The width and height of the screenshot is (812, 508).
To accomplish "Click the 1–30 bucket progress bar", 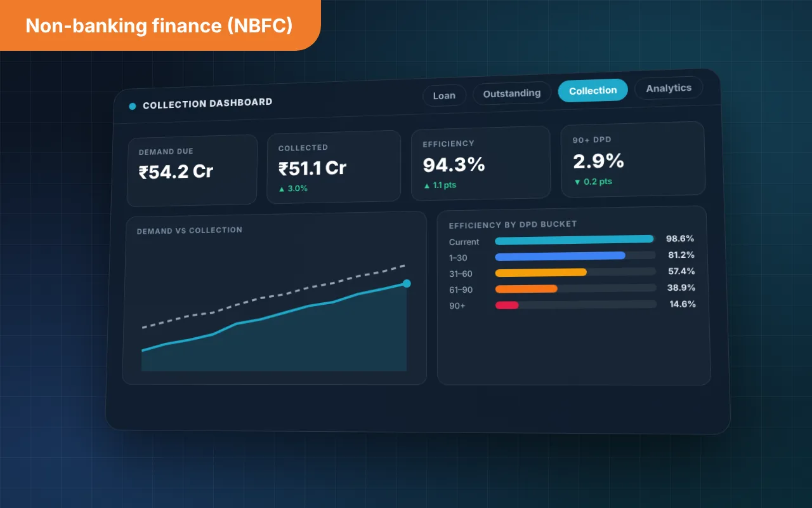I will tap(575, 256).
